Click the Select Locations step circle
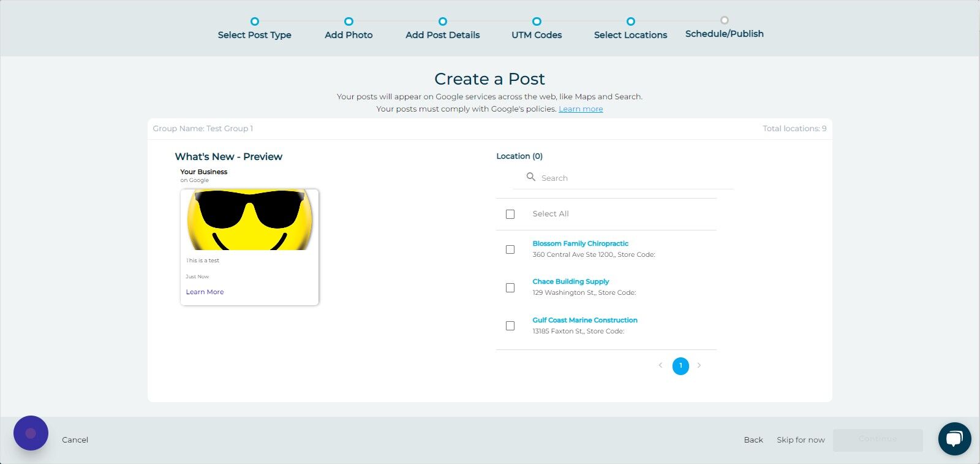The image size is (980, 464). click(x=631, y=21)
